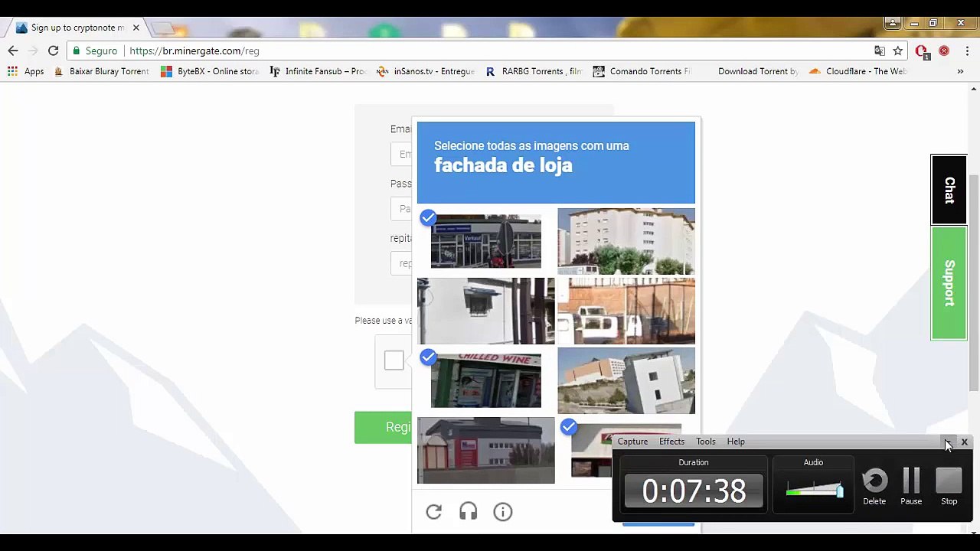The height and width of the screenshot is (551, 980).
Task: Go back to the previous page
Action: click(x=13, y=51)
